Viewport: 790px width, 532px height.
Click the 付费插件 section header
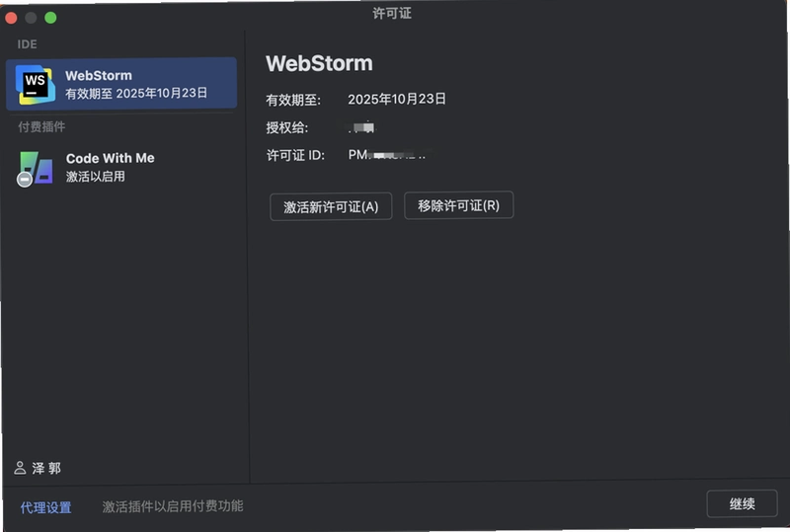(x=41, y=126)
